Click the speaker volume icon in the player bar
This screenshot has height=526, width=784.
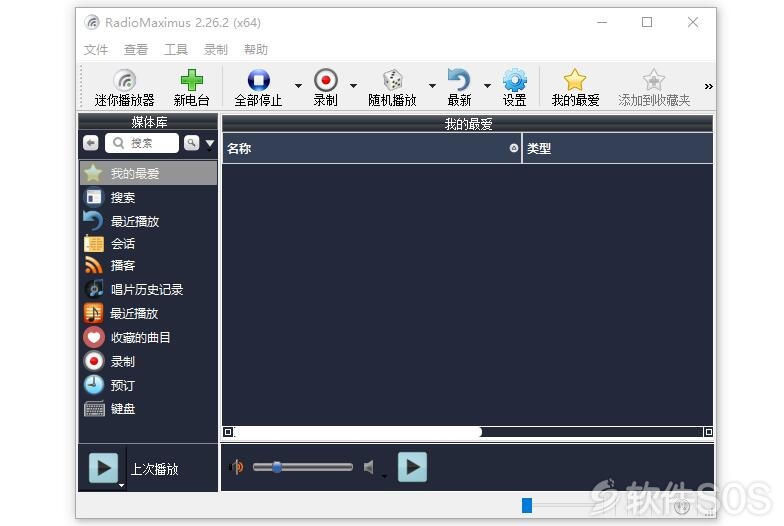236,467
